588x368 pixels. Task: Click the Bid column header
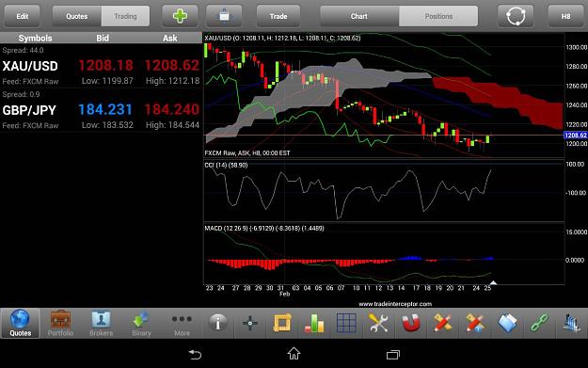click(x=103, y=38)
